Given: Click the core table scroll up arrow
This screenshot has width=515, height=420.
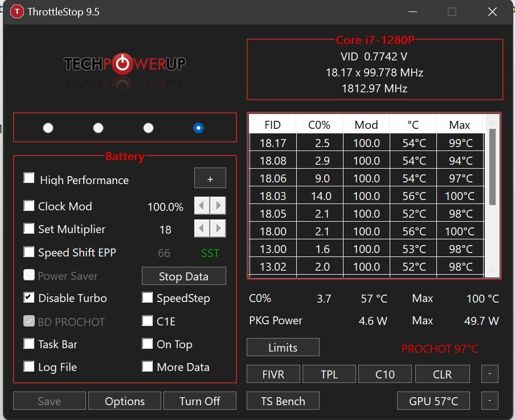Looking at the screenshot, I should click(x=492, y=121).
